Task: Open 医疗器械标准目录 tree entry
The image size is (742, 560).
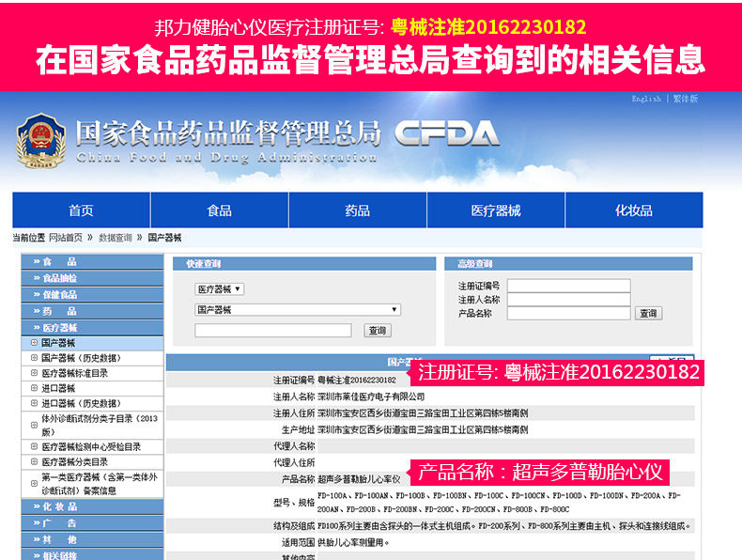Action: [75, 373]
